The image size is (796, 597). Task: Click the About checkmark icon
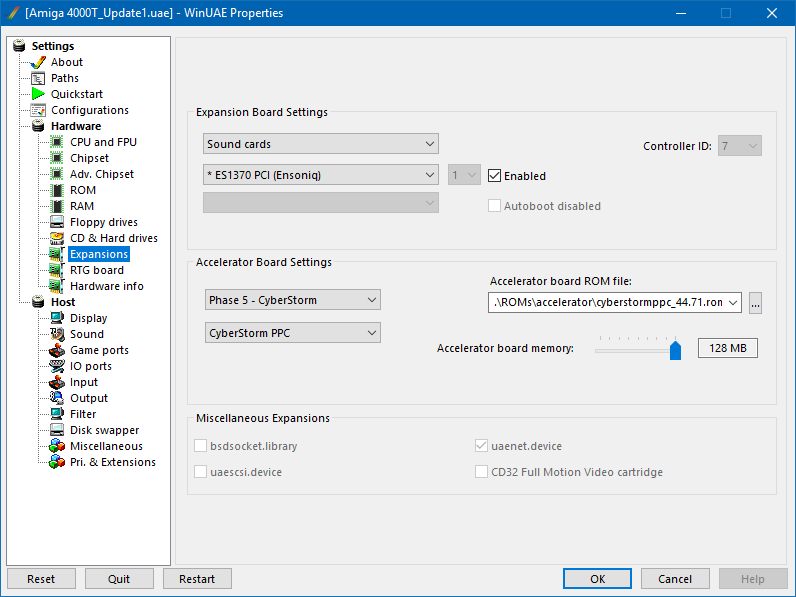[39, 62]
